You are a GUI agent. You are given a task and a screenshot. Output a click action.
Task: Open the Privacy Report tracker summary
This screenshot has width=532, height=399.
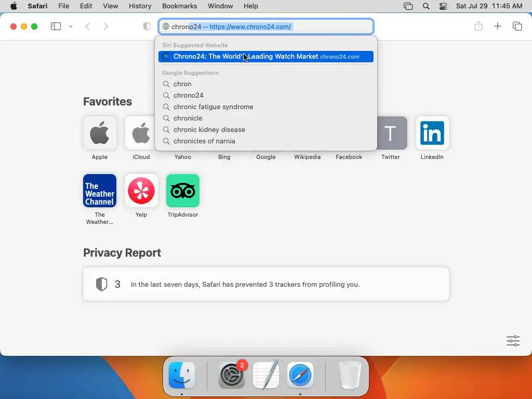[267, 284]
